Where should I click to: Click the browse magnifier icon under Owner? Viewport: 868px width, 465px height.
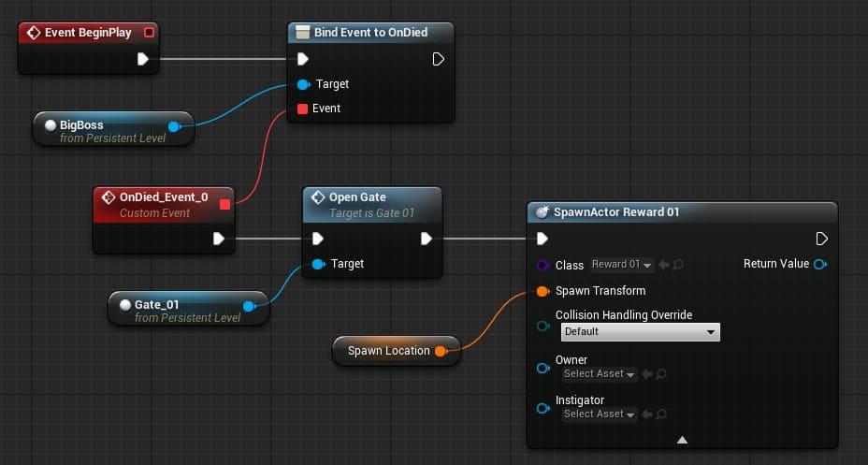[x=660, y=375]
